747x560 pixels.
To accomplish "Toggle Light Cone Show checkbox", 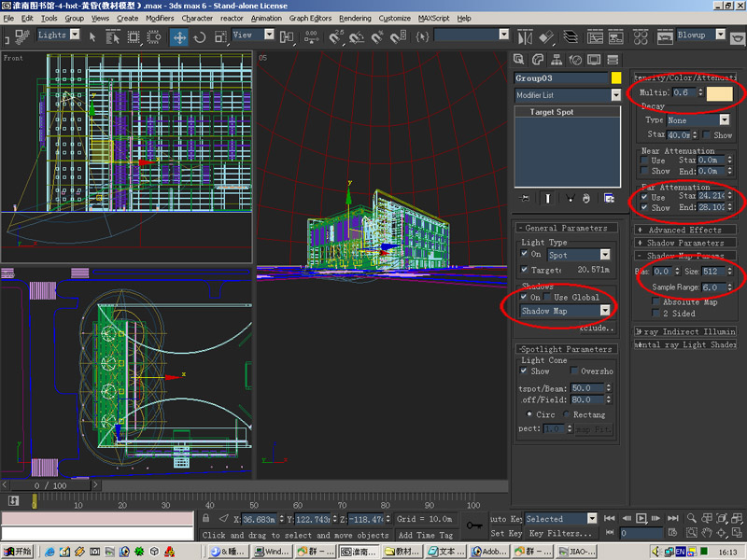I will click(524, 371).
